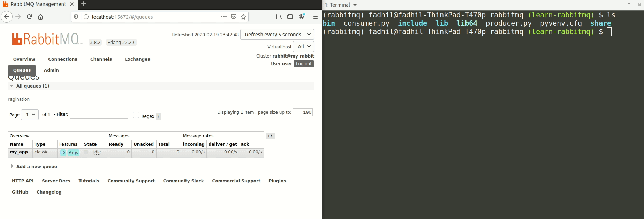Switch to the Admin tab
644x219 pixels.
click(51, 70)
